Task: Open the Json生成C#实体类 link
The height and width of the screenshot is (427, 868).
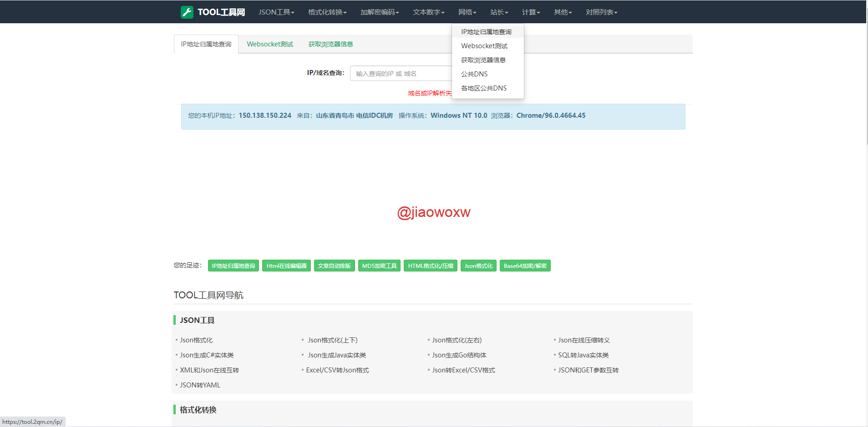Action: coord(207,355)
